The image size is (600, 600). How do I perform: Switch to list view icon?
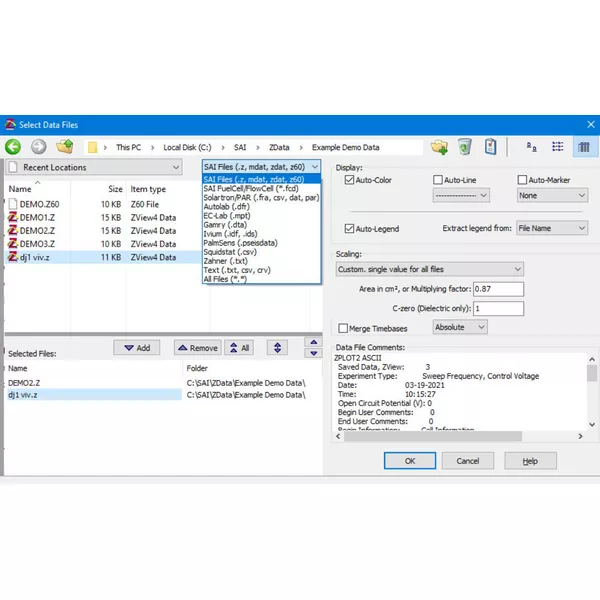click(558, 147)
